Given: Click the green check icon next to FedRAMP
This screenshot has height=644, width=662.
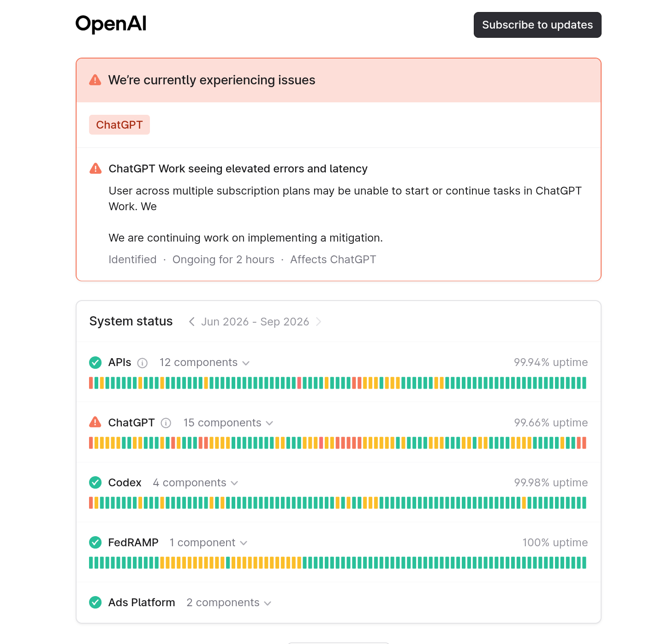Looking at the screenshot, I should tap(95, 543).
